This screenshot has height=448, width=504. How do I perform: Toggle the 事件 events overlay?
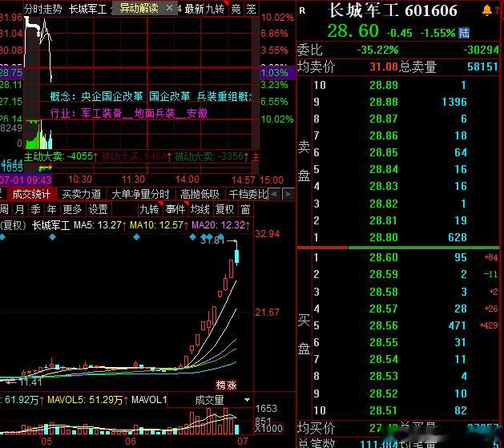point(175,209)
